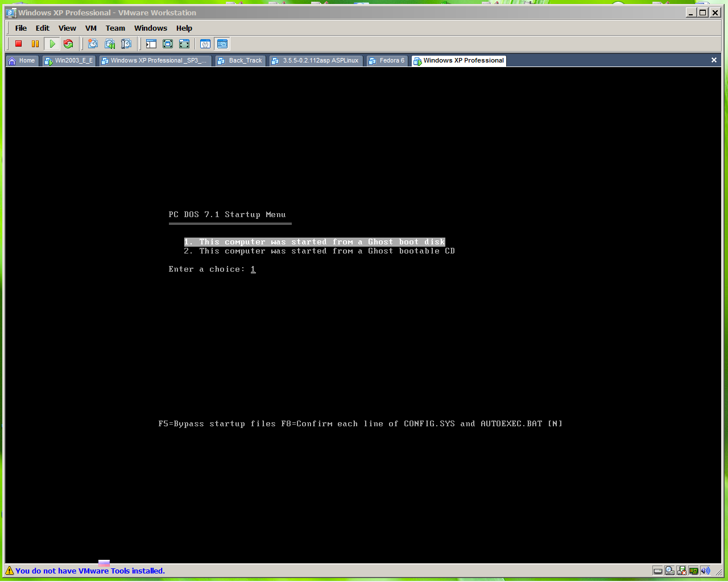
Task: Switch to the Back_Track tab
Action: pyautogui.click(x=241, y=61)
